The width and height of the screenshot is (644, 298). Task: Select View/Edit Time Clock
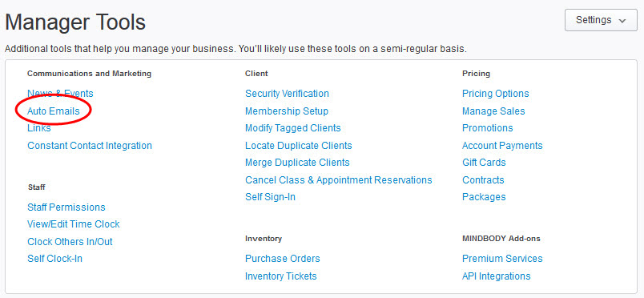pyautogui.click(x=74, y=224)
